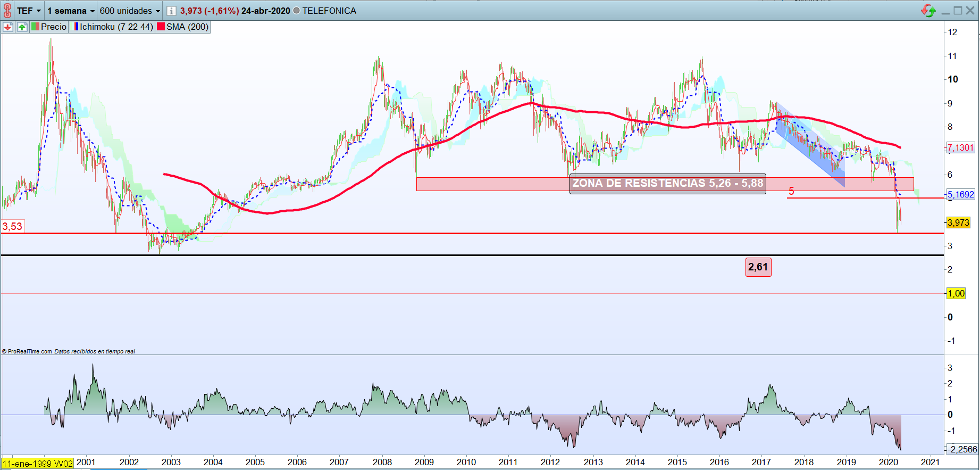Screen dimensions: 980x470
Task: Open the SMA (200) indicator settings
Action: [x=183, y=27]
